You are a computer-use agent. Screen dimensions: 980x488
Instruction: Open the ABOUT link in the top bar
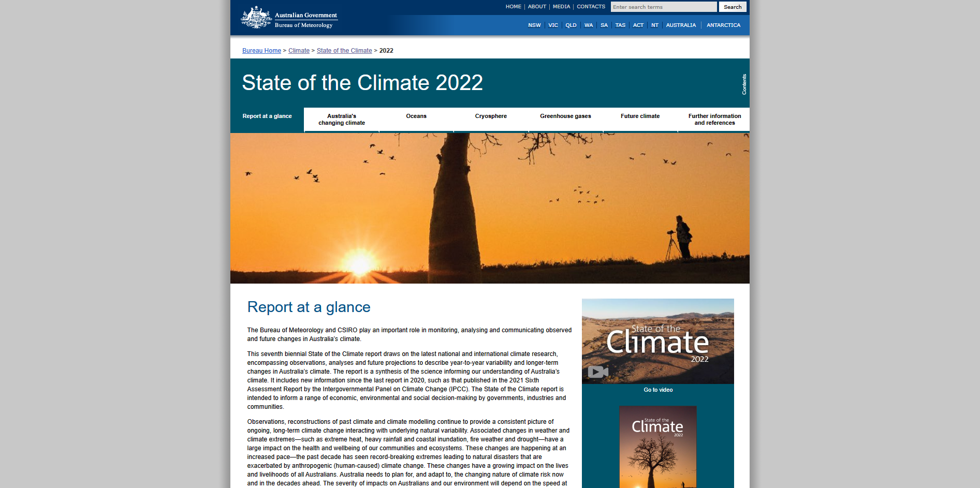coord(537,7)
